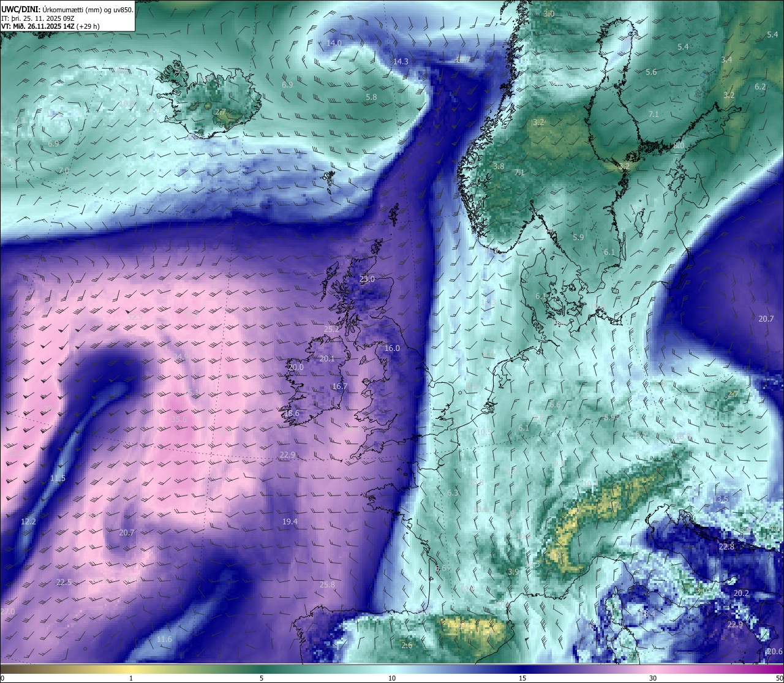Screen dimensions: 784x683
Task: Click the 3.8 value over Norway
Action: click(x=499, y=166)
